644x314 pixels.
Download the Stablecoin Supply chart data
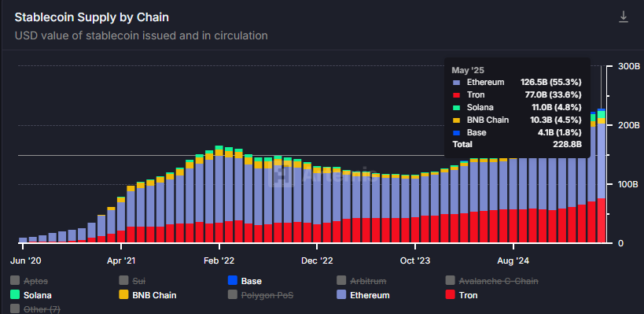pos(624,17)
